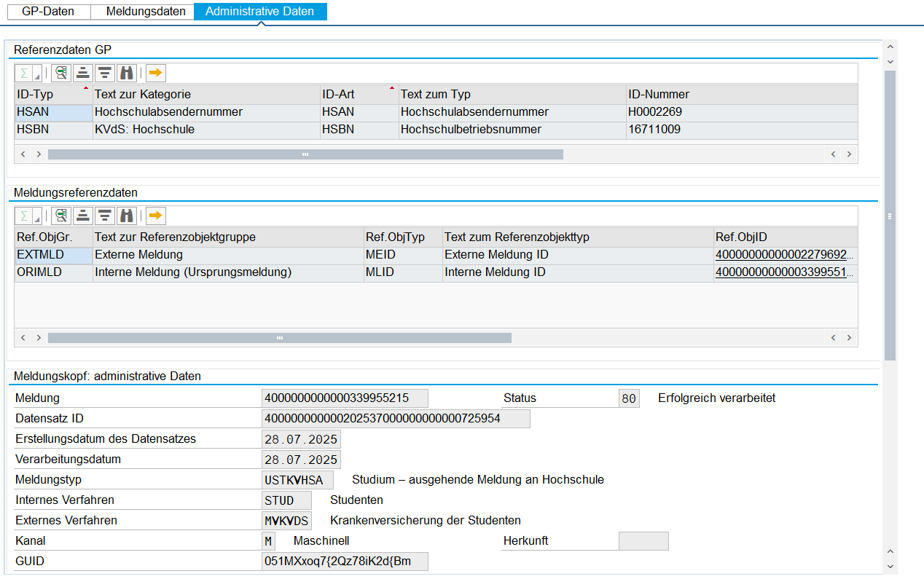Click the Internes Verfahren field STUD
924x579 pixels.
click(x=286, y=500)
